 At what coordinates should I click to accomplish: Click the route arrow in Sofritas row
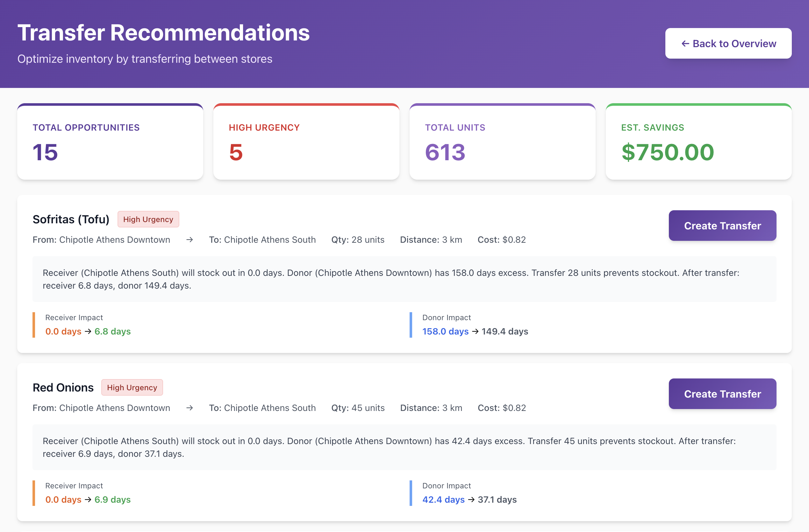pos(190,240)
